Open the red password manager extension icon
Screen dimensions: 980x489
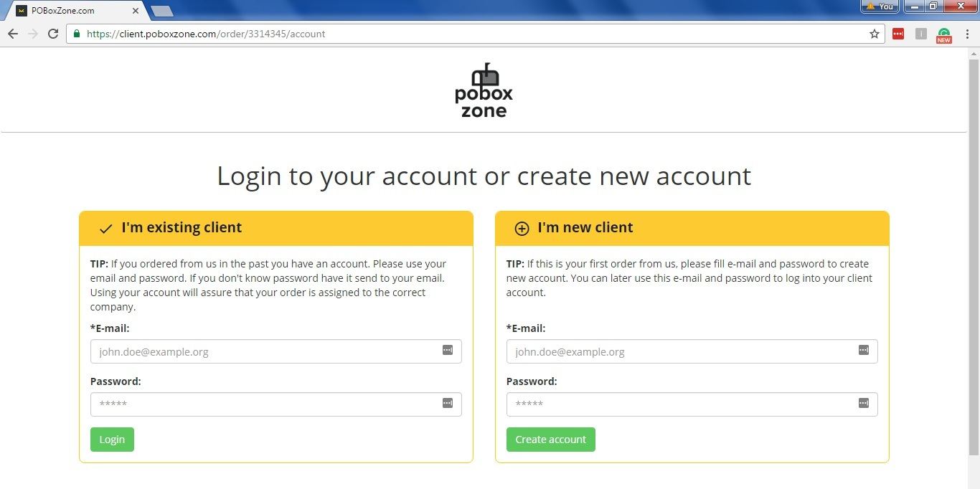[898, 34]
